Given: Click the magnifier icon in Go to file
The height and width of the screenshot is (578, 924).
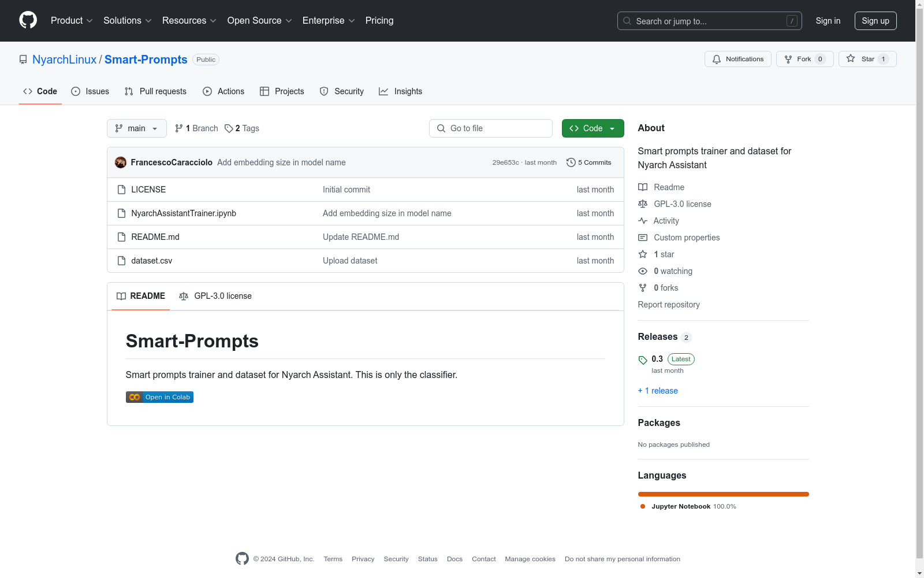Looking at the screenshot, I should [441, 128].
